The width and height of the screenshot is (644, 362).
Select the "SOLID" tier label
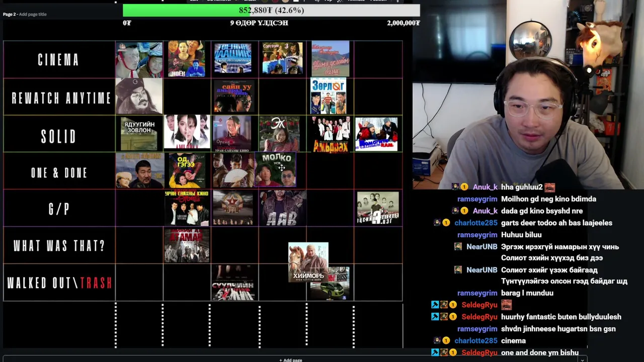[59, 136]
